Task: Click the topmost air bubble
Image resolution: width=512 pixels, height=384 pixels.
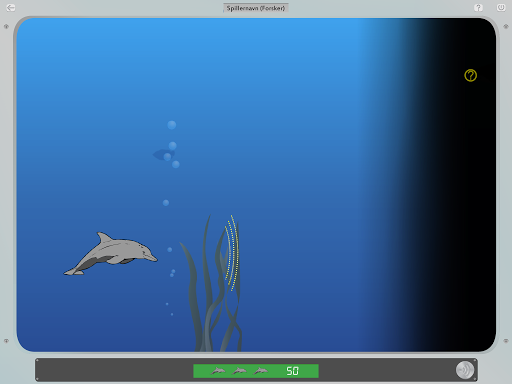Action: [x=172, y=125]
